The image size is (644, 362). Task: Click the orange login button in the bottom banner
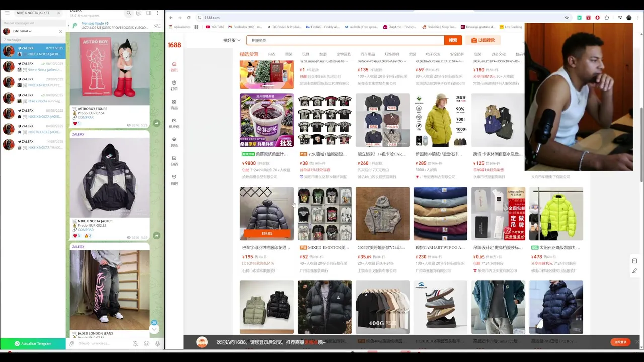(x=620, y=342)
